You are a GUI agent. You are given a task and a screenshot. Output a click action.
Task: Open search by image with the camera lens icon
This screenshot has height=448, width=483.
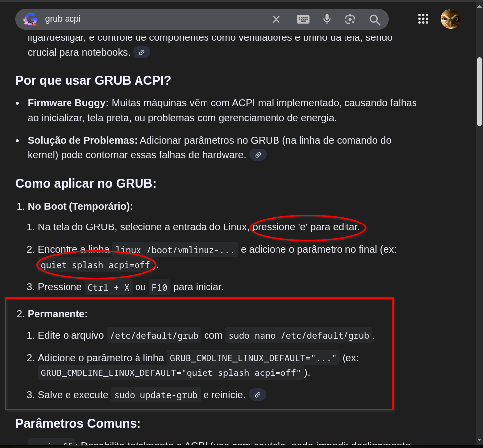tap(350, 19)
